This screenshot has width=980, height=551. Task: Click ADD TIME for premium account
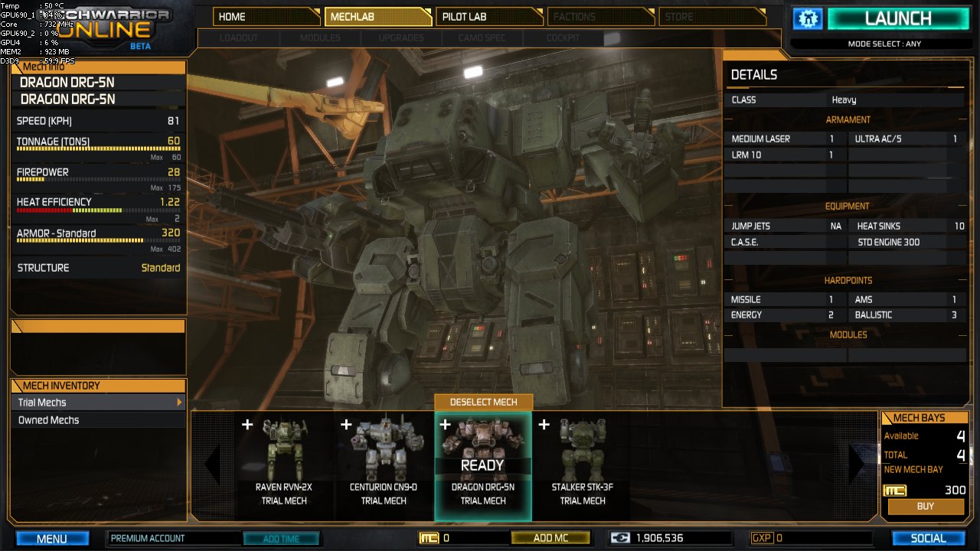(x=281, y=539)
